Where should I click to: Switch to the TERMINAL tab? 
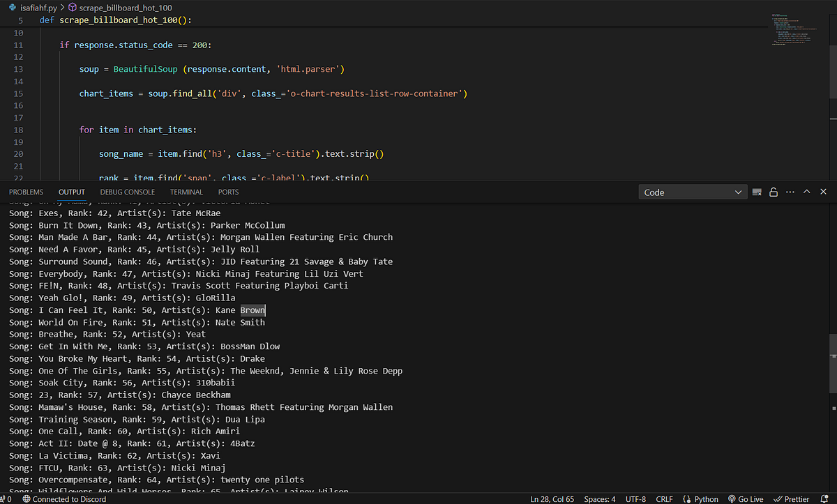[x=186, y=192]
